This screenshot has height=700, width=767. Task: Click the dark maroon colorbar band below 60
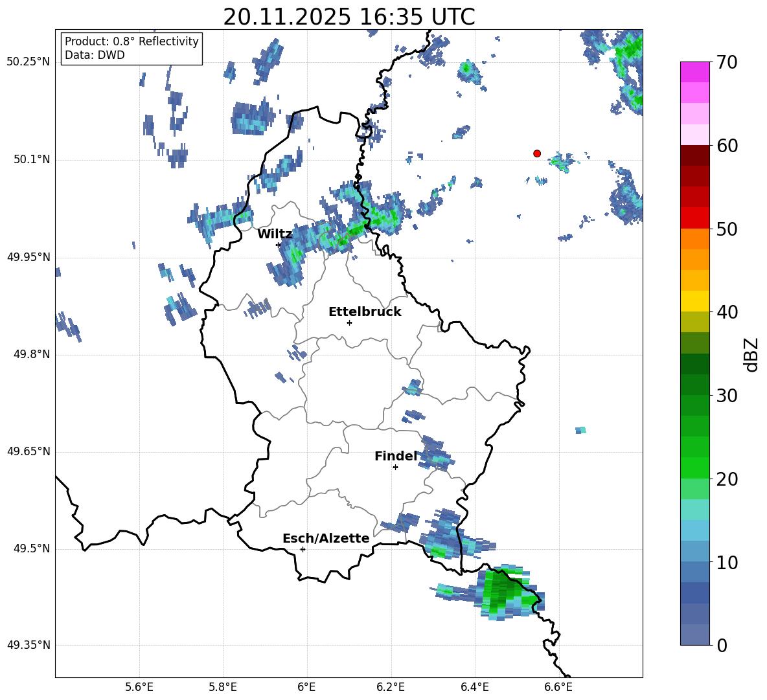(x=694, y=155)
